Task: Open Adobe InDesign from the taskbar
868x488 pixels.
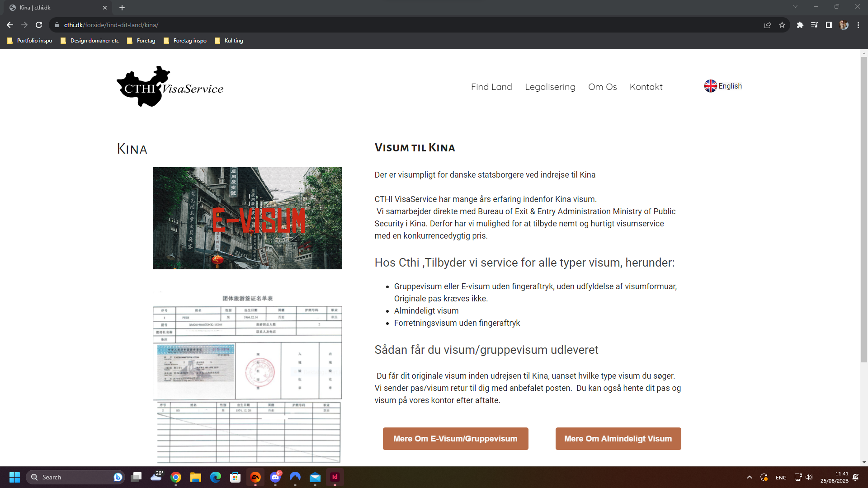Action: pyautogui.click(x=335, y=477)
